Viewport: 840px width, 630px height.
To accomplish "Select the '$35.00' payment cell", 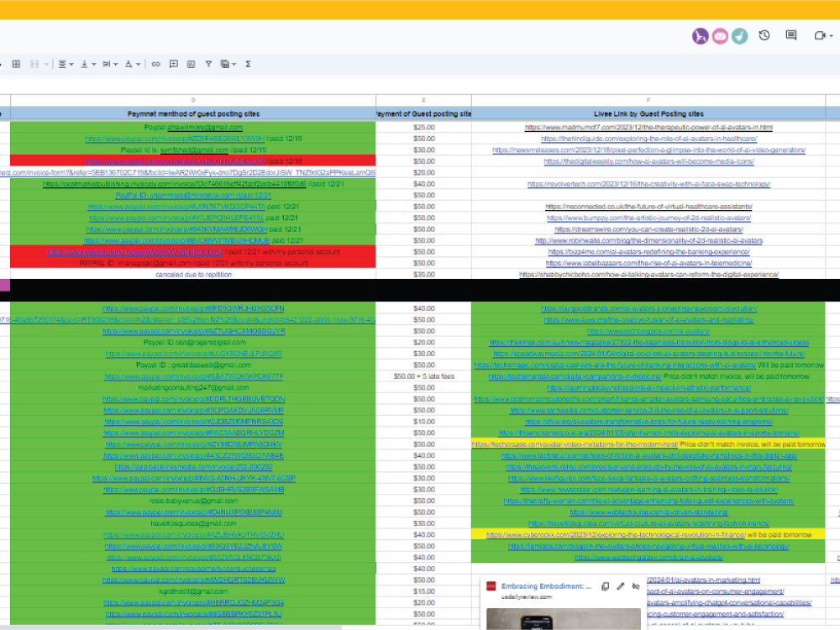I will (x=423, y=275).
